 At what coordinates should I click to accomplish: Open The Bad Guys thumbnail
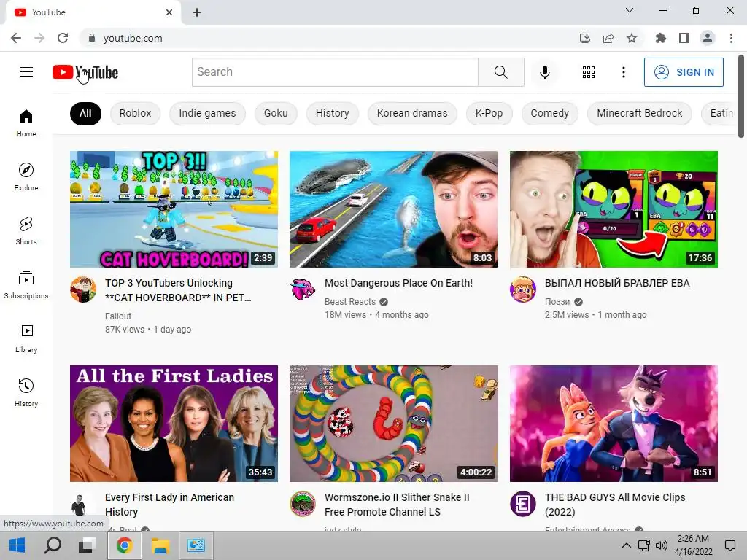614,424
